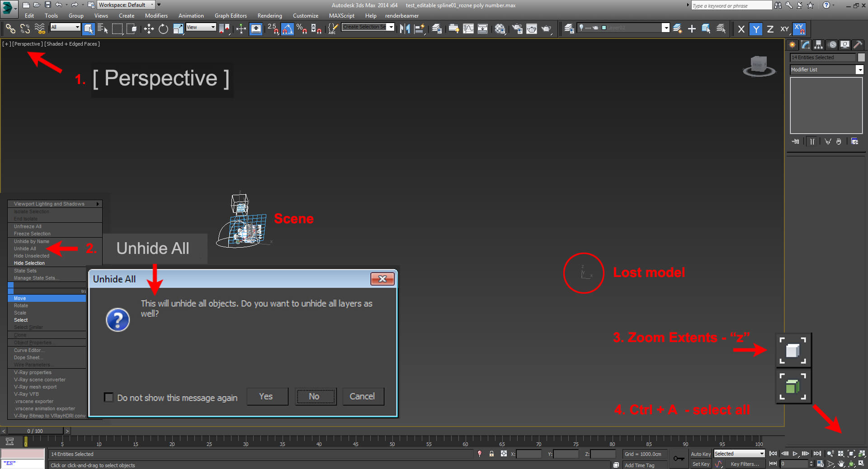The height and width of the screenshot is (469, 868).
Task: Open the Material Editor icon
Action: (500, 29)
